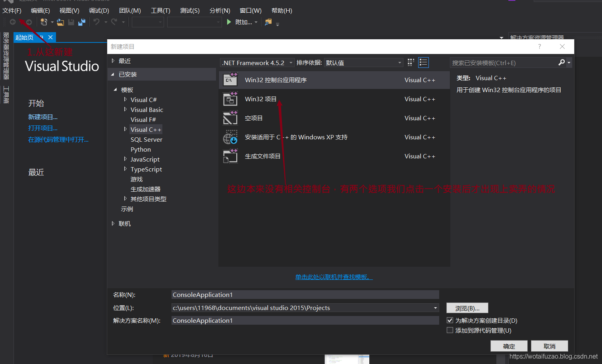Open the new project icon dropdown arrow
This screenshot has width=602, height=364.
(x=52, y=22)
